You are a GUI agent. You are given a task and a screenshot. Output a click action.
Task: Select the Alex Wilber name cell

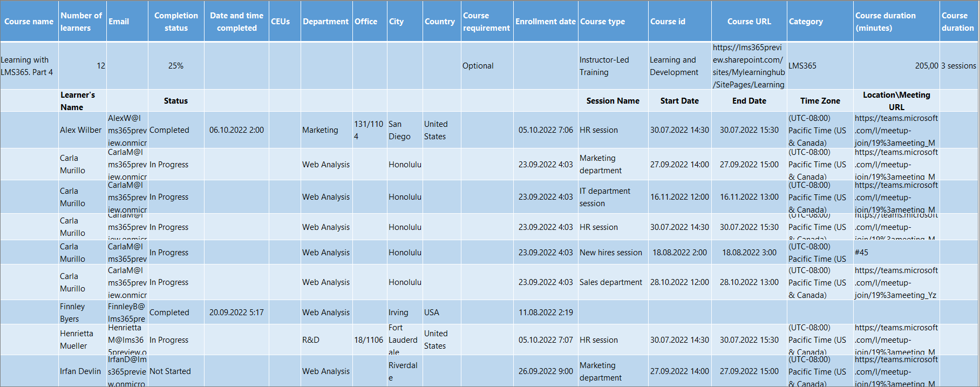click(x=81, y=130)
